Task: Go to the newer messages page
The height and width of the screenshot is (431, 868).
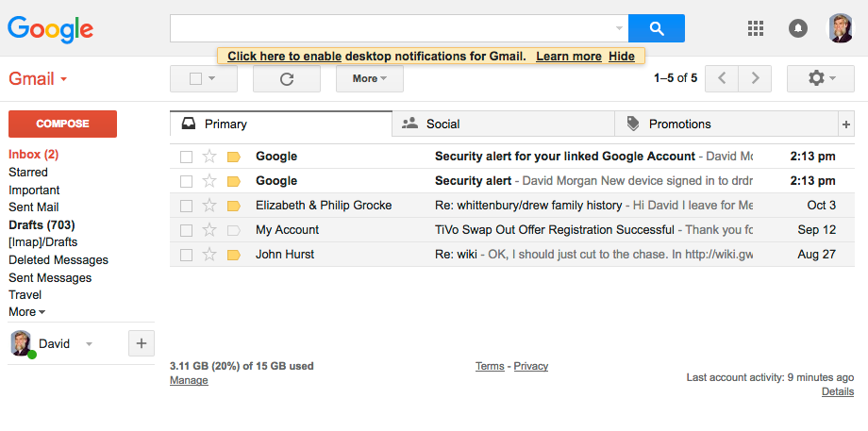Action: click(x=722, y=78)
